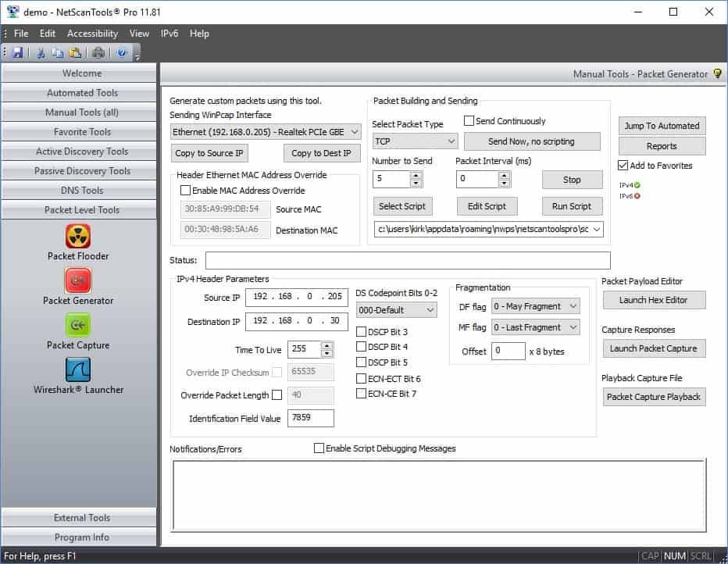Open the Accessibility menu

pos(92,34)
